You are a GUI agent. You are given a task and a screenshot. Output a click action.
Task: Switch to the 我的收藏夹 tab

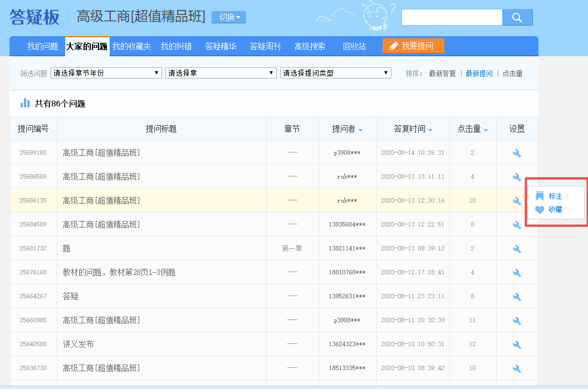click(133, 47)
